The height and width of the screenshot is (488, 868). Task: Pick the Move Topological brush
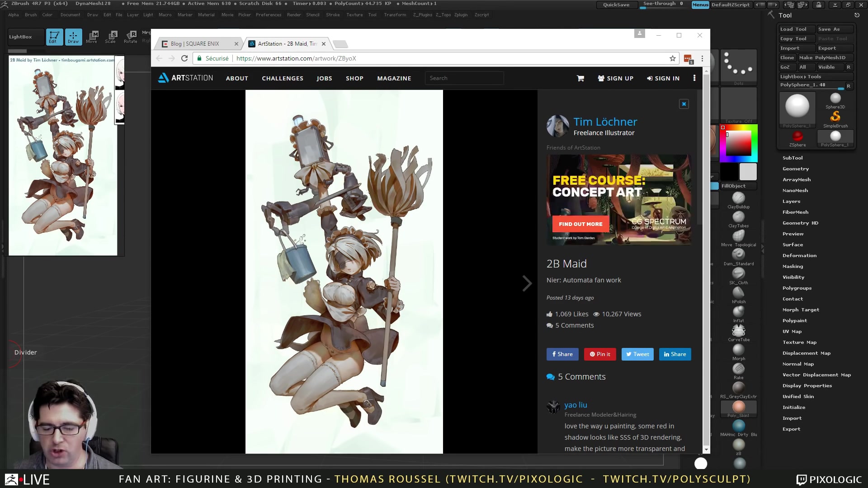pyautogui.click(x=738, y=236)
